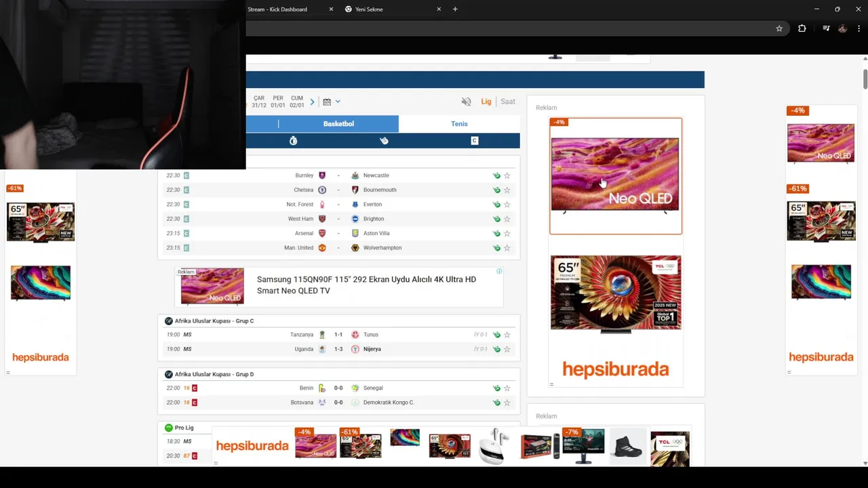868x488 pixels.
Task: Open green betting icon for Chelsea match
Action: pos(496,190)
